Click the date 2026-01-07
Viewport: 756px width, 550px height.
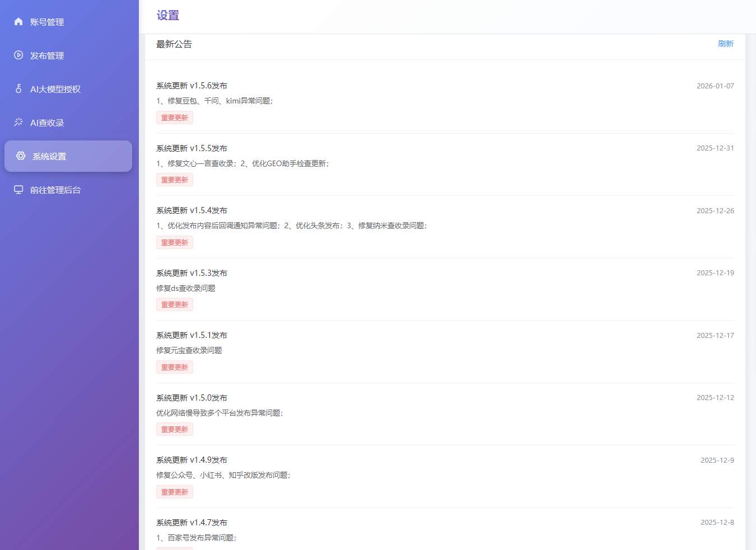click(715, 86)
